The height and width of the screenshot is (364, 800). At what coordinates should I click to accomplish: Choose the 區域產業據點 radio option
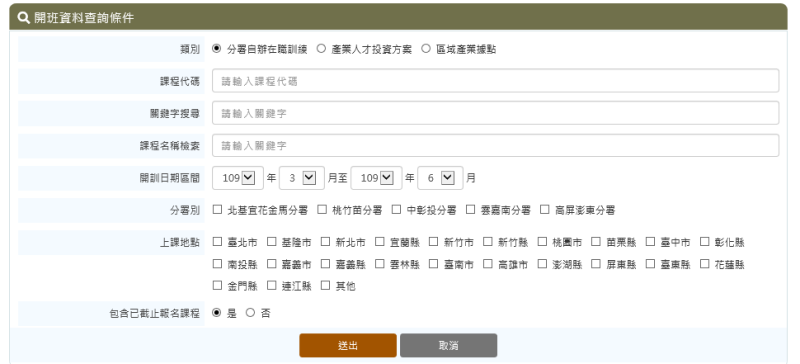click(x=426, y=49)
